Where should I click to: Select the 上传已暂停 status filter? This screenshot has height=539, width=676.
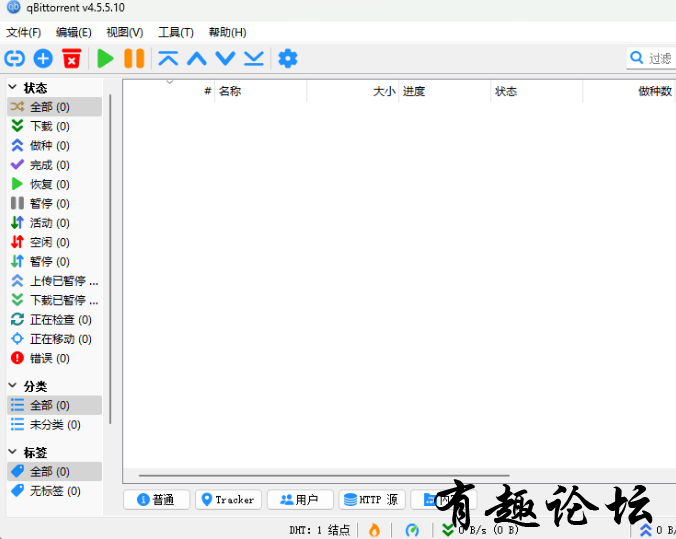point(55,281)
